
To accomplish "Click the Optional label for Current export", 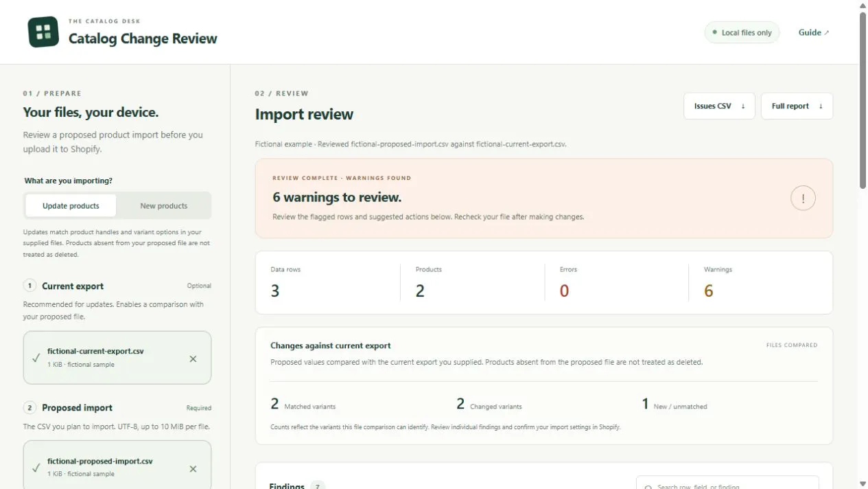I will tap(199, 286).
